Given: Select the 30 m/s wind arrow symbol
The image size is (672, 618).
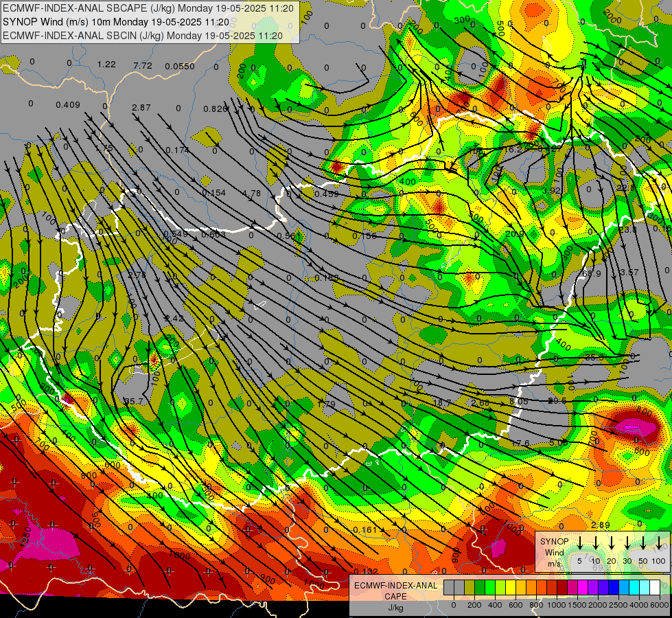Looking at the screenshot, I should (627, 543).
